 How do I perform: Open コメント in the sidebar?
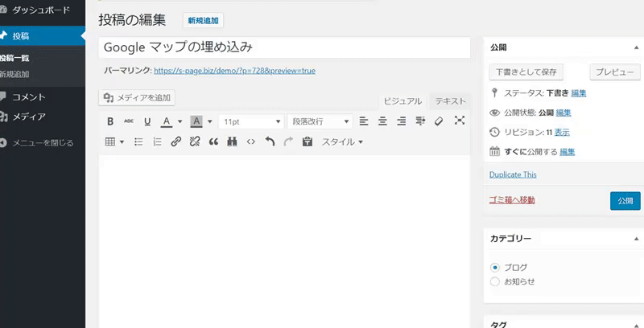pos(28,97)
